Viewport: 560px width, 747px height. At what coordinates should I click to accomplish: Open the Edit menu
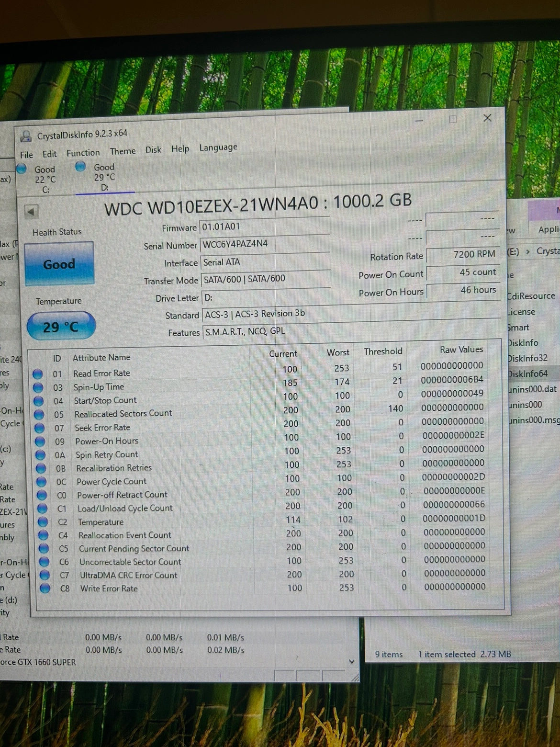(x=49, y=154)
